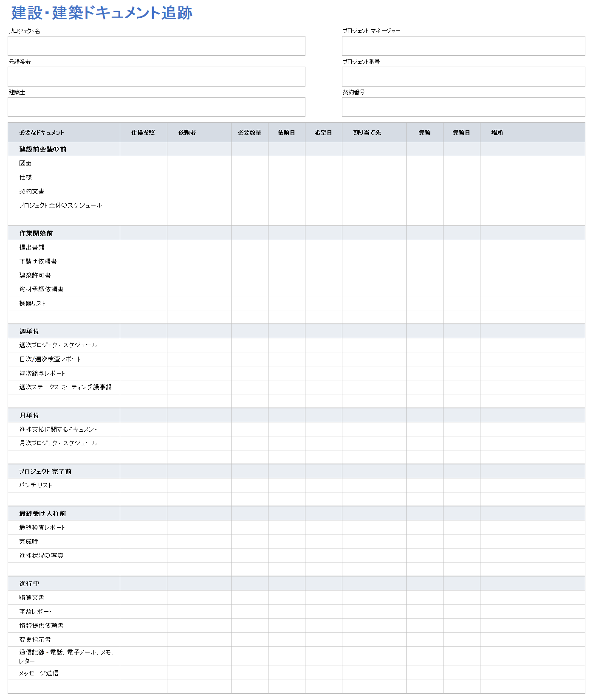Click the プロジェクト番号 input box
Viewport: 593px width, 700px height.
click(463, 76)
